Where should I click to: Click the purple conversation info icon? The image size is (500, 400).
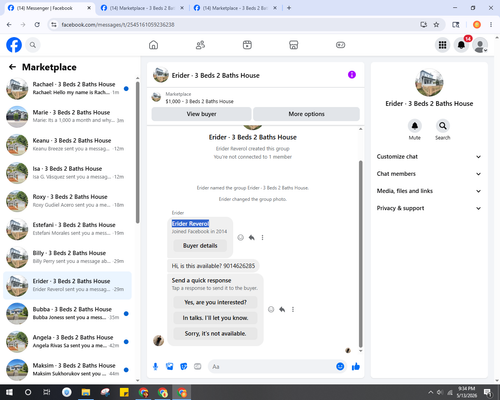(352, 75)
